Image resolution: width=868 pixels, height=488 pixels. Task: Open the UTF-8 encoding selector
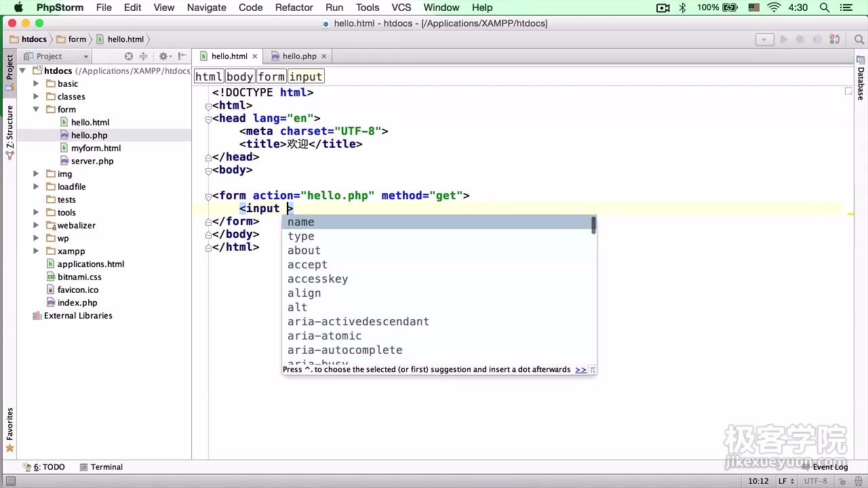[x=815, y=481]
